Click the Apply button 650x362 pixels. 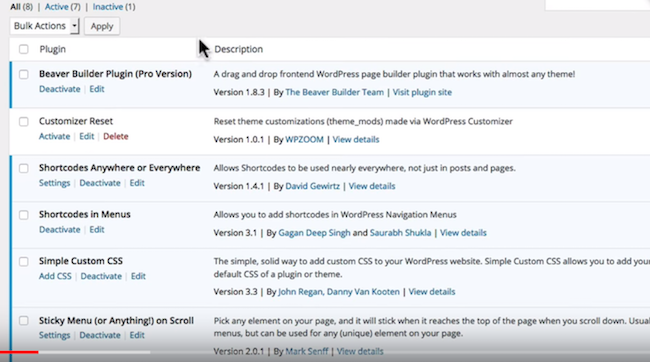click(x=102, y=26)
